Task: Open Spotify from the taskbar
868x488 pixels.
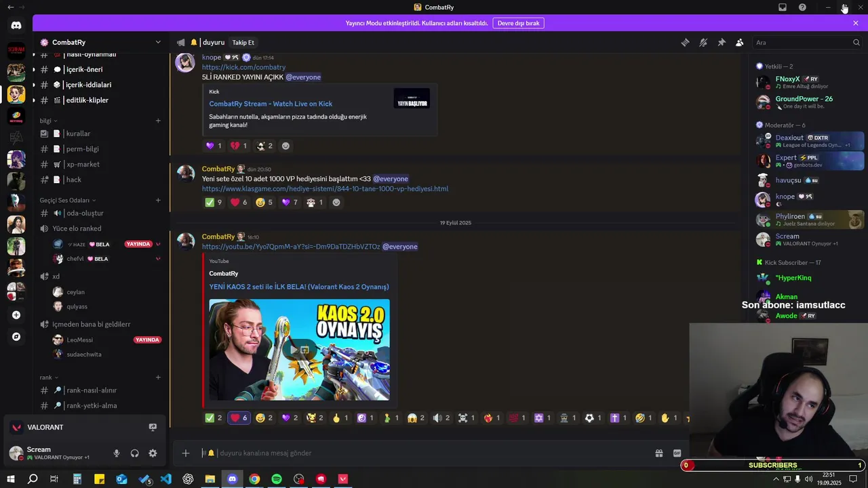Action: [277, 479]
